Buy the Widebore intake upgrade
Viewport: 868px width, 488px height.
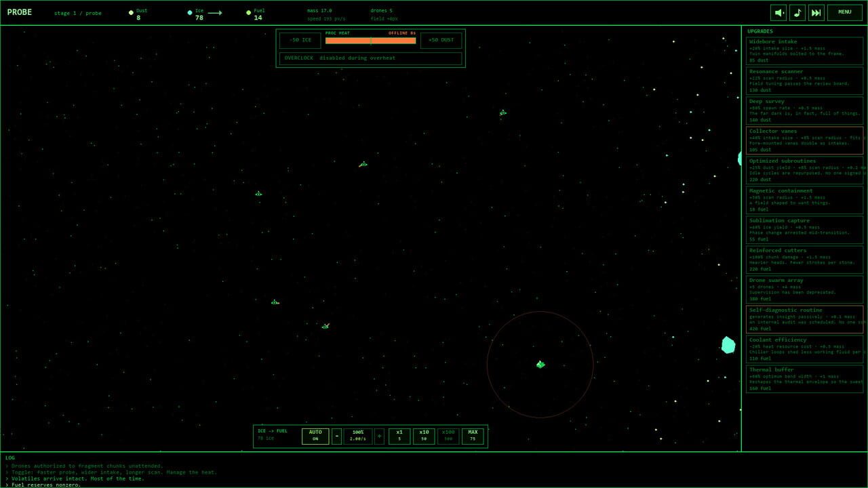[x=805, y=51]
